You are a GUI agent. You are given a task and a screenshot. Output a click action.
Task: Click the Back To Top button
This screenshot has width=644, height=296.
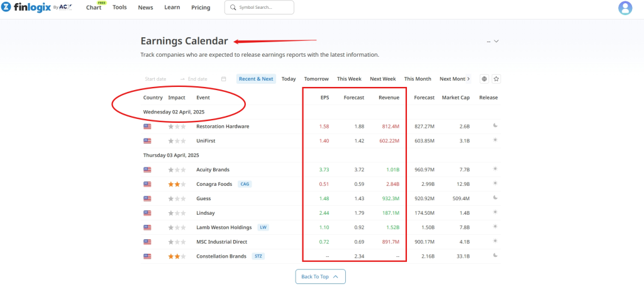(320, 276)
